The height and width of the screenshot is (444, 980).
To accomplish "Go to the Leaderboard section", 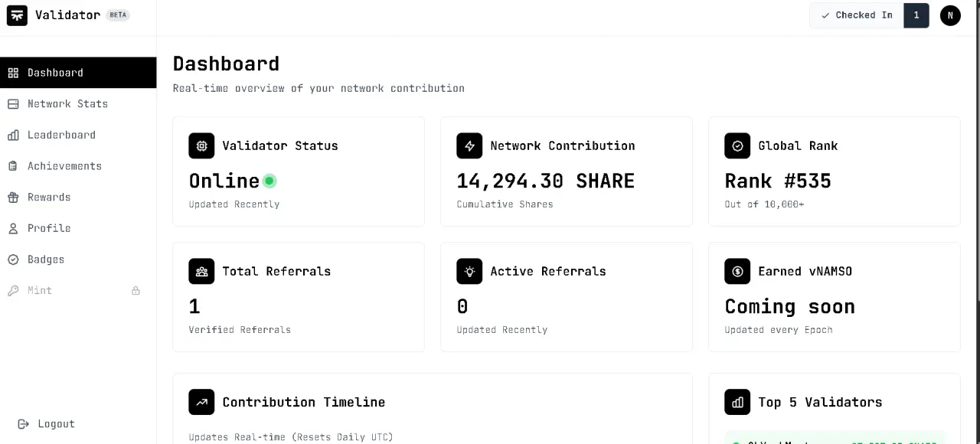I will pos(78,135).
